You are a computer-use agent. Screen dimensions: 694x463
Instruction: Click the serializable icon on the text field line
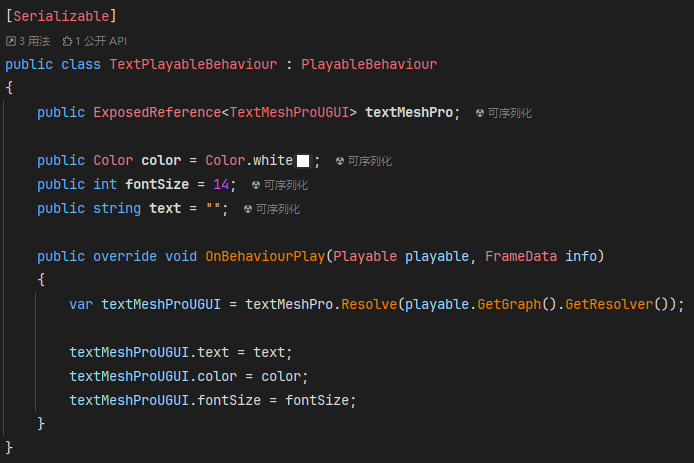tap(248, 209)
